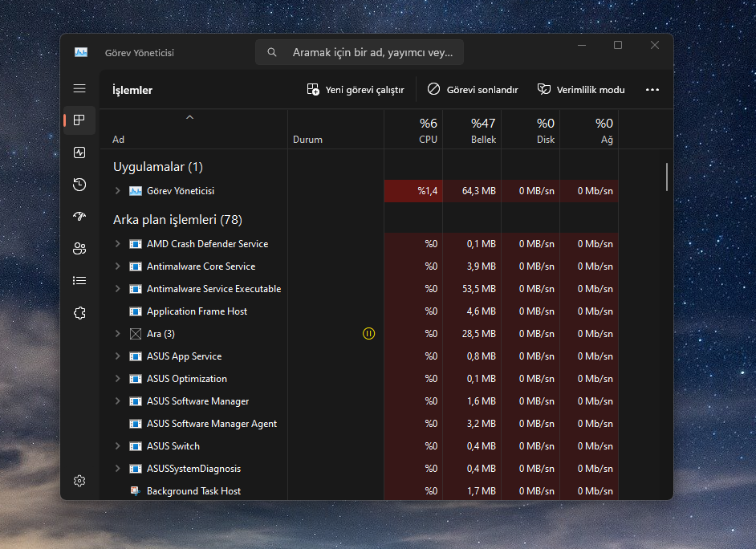Open the App history sidebar icon
Image resolution: width=756 pixels, height=549 pixels.
click(x=79, y=185)
